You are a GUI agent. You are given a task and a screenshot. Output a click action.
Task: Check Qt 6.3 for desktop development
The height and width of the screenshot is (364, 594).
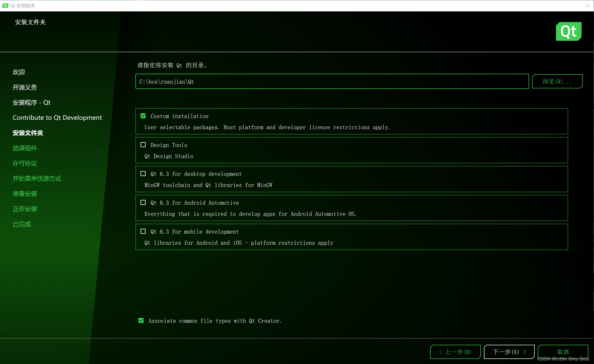click(143, 174)
